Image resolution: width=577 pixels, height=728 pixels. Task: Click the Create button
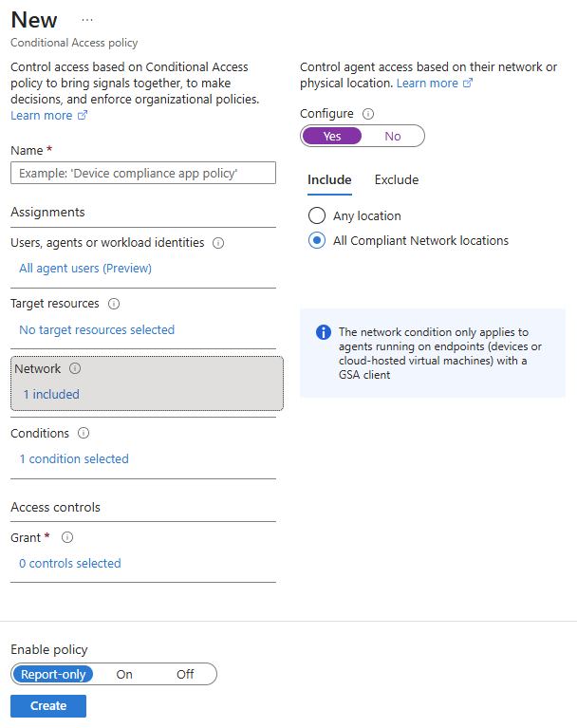click(x=48, y=706)
